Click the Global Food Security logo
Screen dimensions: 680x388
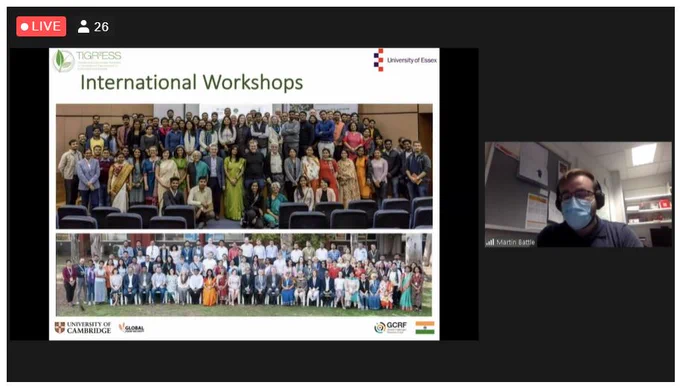pos(131,328)
